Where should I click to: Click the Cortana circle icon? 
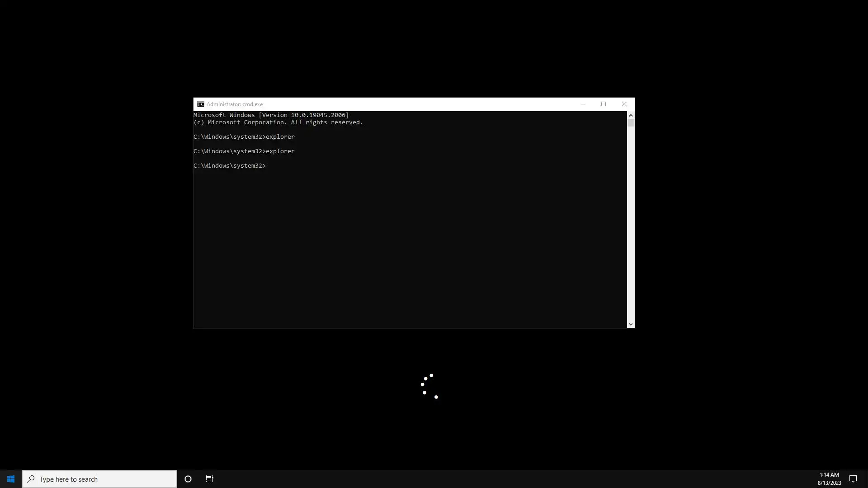pyautogui.click(x=188, y=479)
